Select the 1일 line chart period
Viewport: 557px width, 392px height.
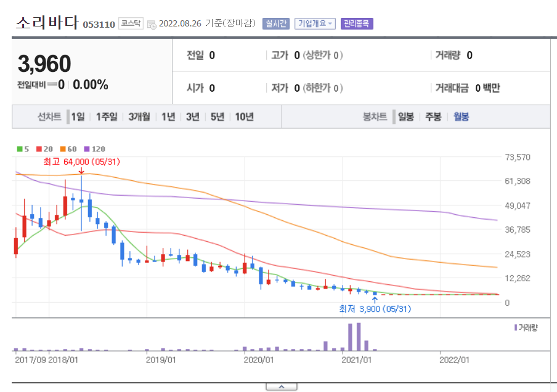(78, 117)
